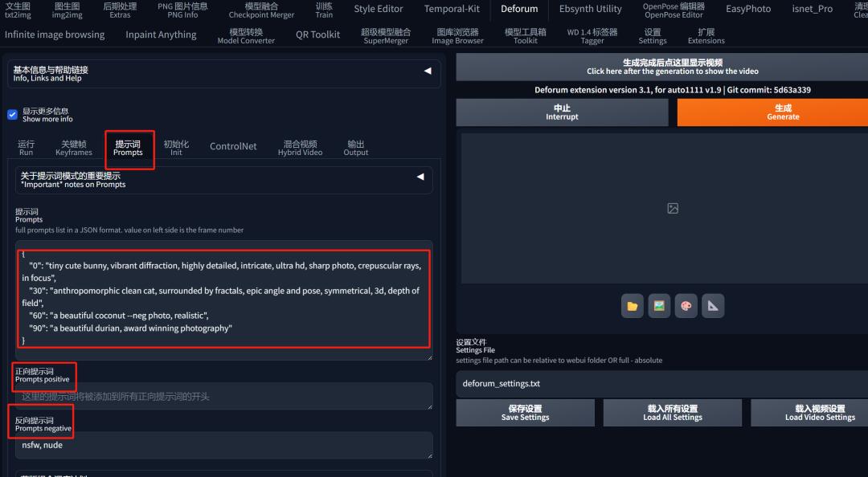Switch to the Init sub-tab

[176, 148]
